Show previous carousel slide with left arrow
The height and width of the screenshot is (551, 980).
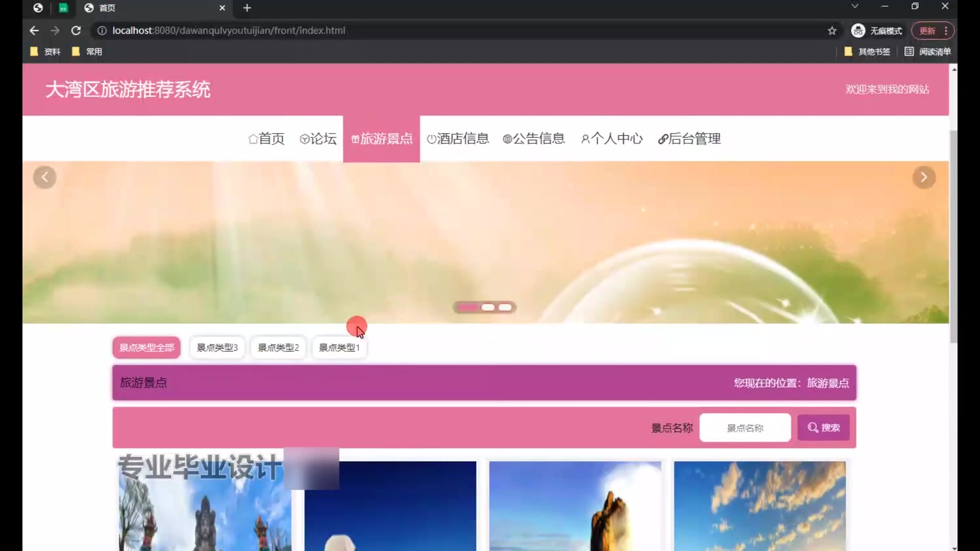click(45, 178)
